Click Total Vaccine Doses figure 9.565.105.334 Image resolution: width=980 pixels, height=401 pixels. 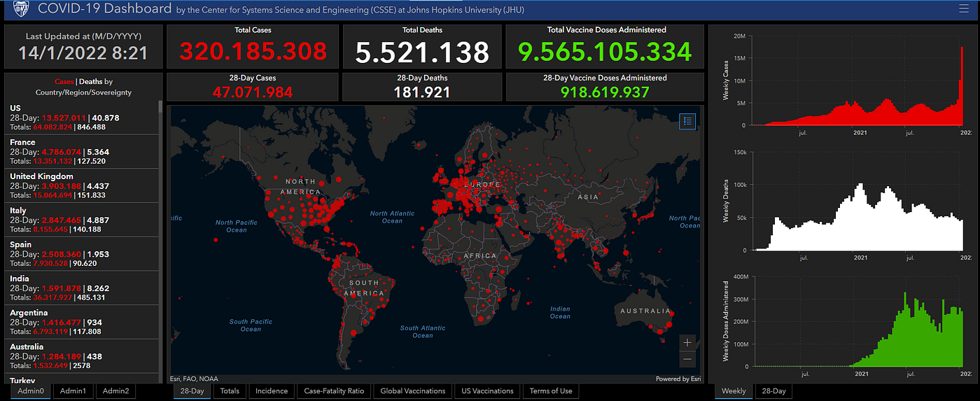tap(606, 52)
